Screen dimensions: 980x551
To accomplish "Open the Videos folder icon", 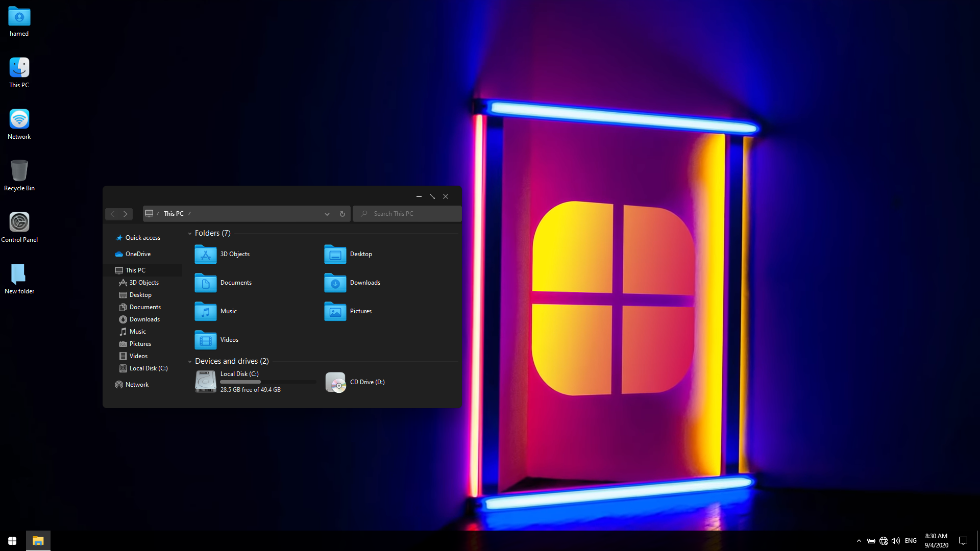I will [x=205, y=340].
